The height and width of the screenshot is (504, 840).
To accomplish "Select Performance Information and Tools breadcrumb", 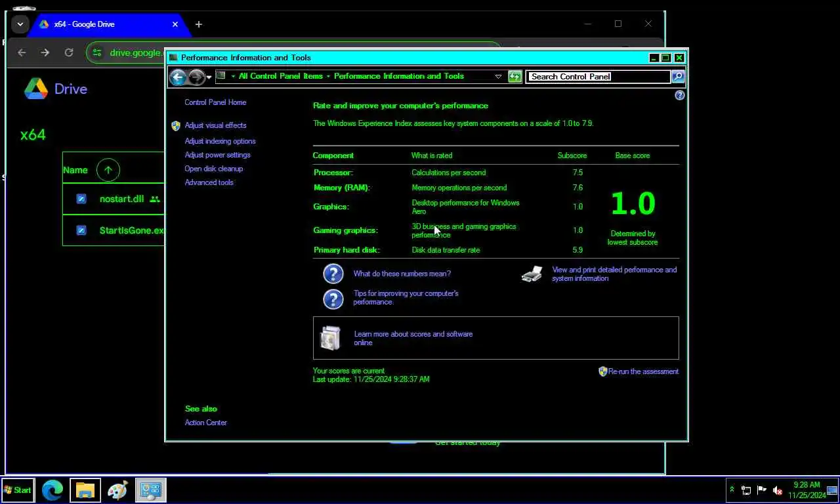I will (399, 76).
